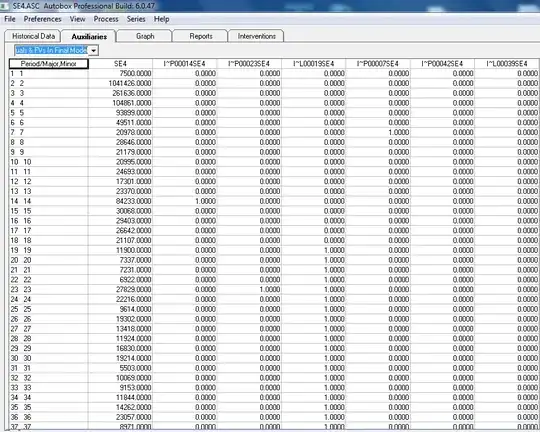
Task: Select the I~P00023SE4 column header
Action: point(249,64)
